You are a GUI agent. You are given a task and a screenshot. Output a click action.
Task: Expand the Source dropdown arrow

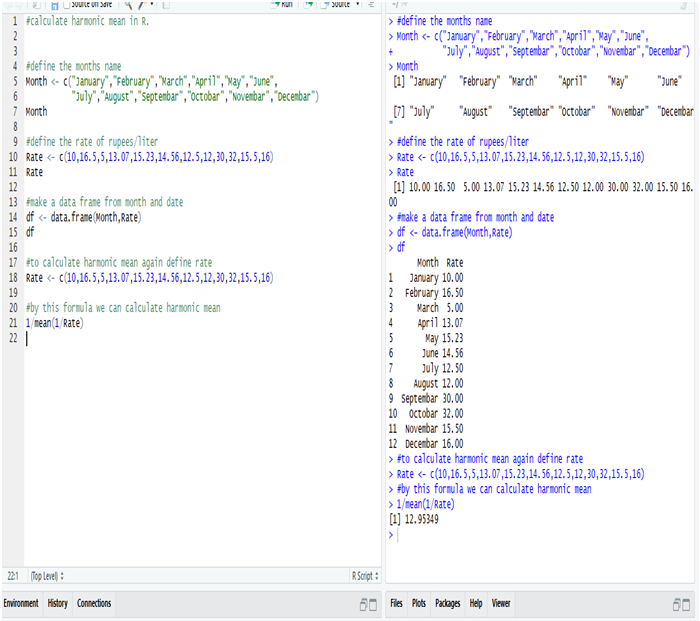(x=358, y=4)
